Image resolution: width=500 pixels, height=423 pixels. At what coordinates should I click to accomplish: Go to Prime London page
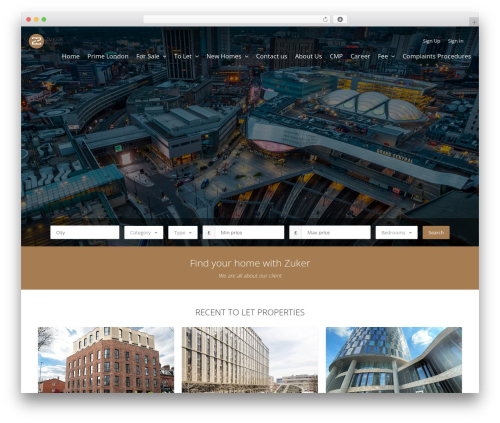[x=108, y=56]
